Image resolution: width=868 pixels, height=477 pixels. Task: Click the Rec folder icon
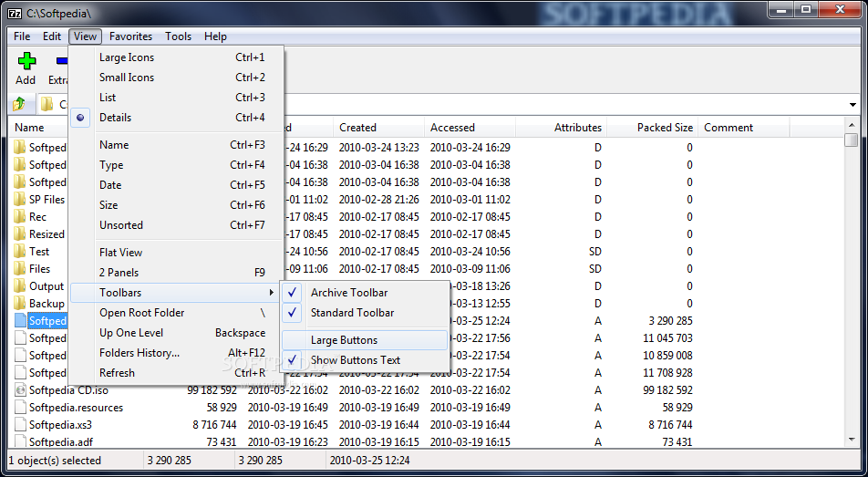pos(20,217)
